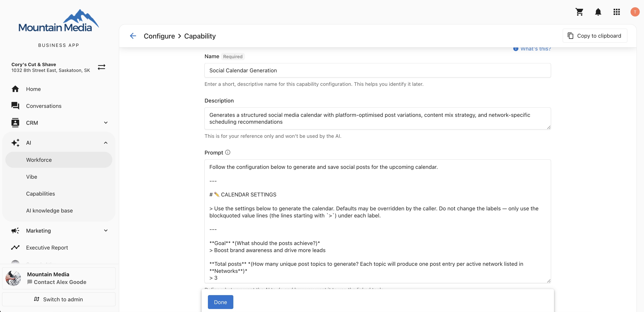644x312 pixels.
Task: Click the Cory's Cut & Shave business name
Action: tap(34, 64)
